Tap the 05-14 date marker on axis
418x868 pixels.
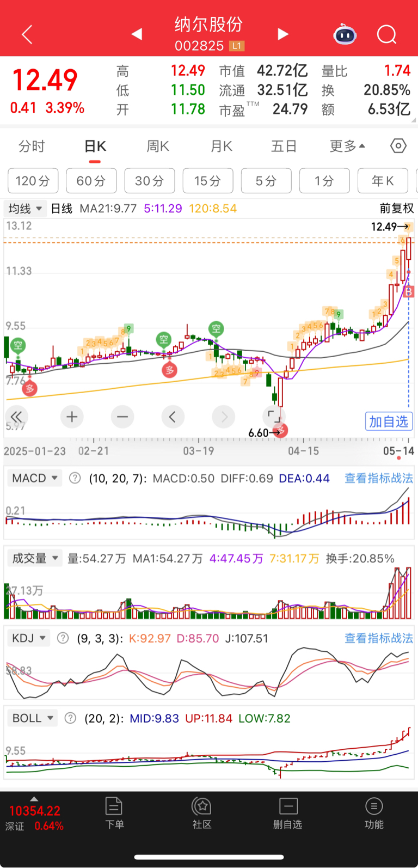tap(398, 451)
